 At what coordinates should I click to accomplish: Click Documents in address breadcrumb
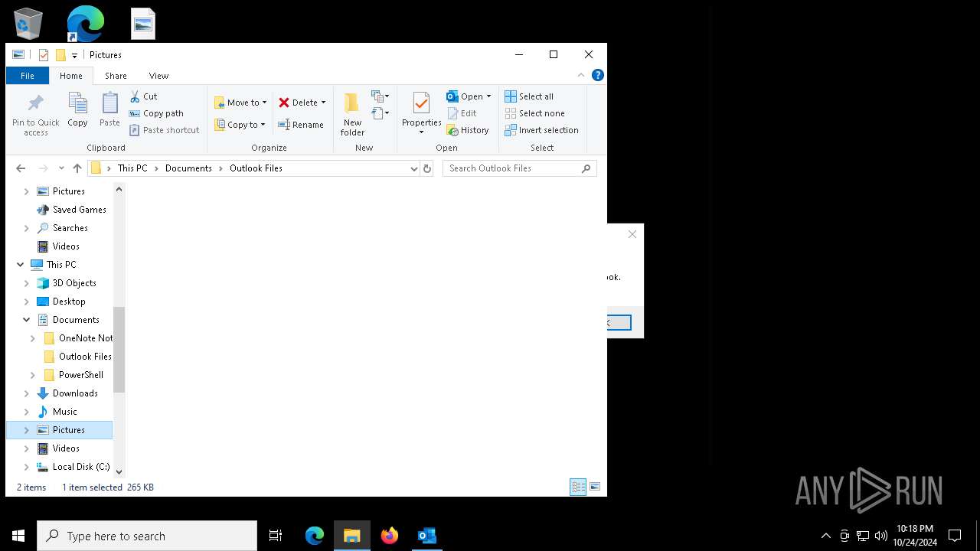pos(188,168)
